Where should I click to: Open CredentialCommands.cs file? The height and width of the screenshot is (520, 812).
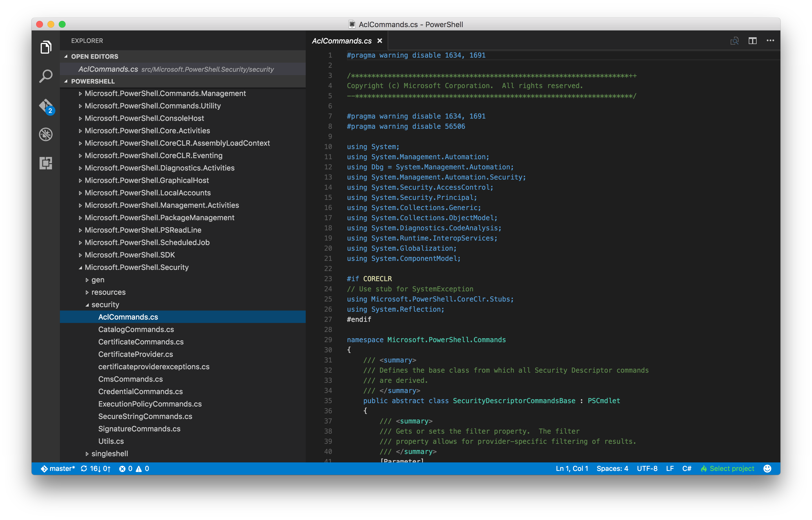tap(183, 392)
